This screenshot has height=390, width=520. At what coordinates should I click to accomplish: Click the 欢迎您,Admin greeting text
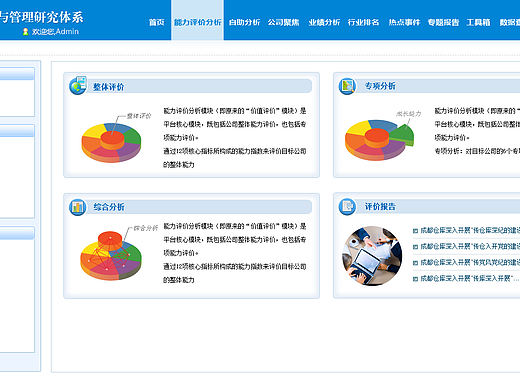point(55,32)
